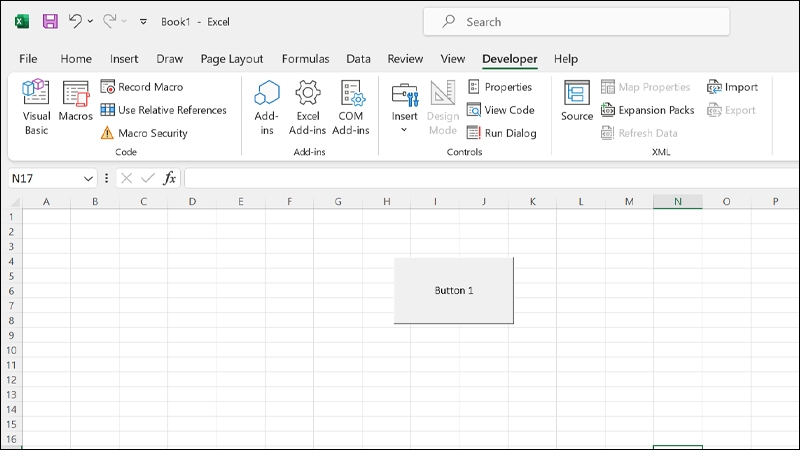Viewport: 800px width, 450px height.
Task: Switch to the Insert ribbon tab
Action: pyautogui.click(x=124, y=59)
